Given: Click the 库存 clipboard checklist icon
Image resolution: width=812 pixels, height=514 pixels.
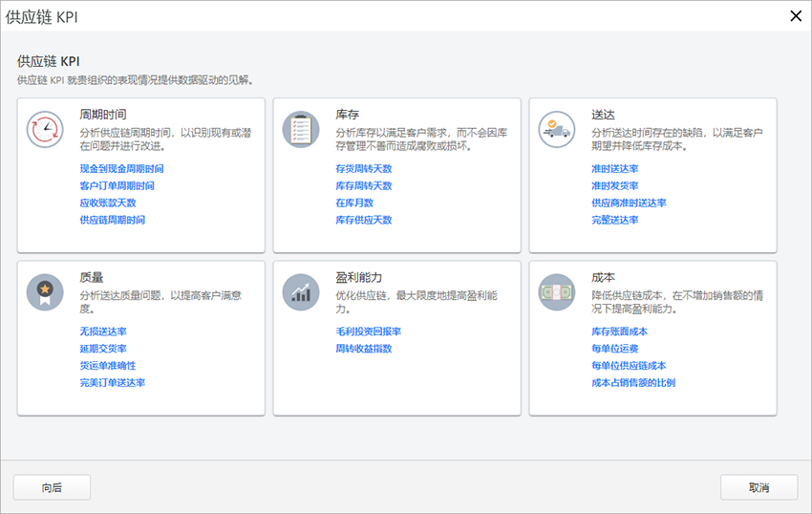Looking at the screenshot, I should point(301,129).
